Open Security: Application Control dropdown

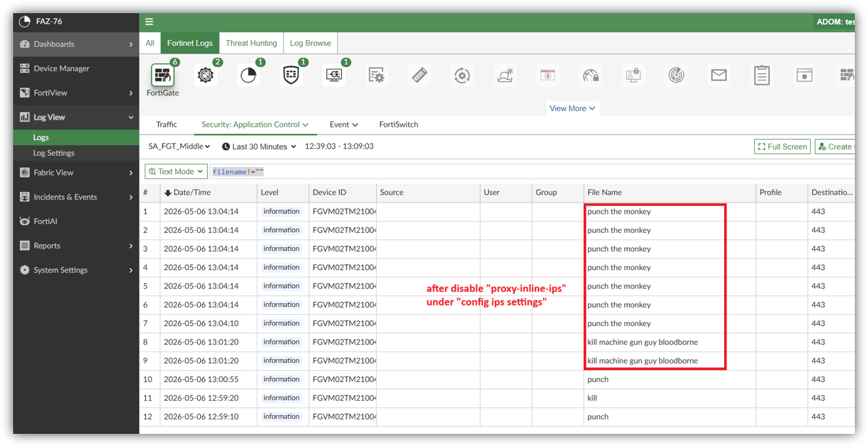pyautogui.click(x=254, y=124)
